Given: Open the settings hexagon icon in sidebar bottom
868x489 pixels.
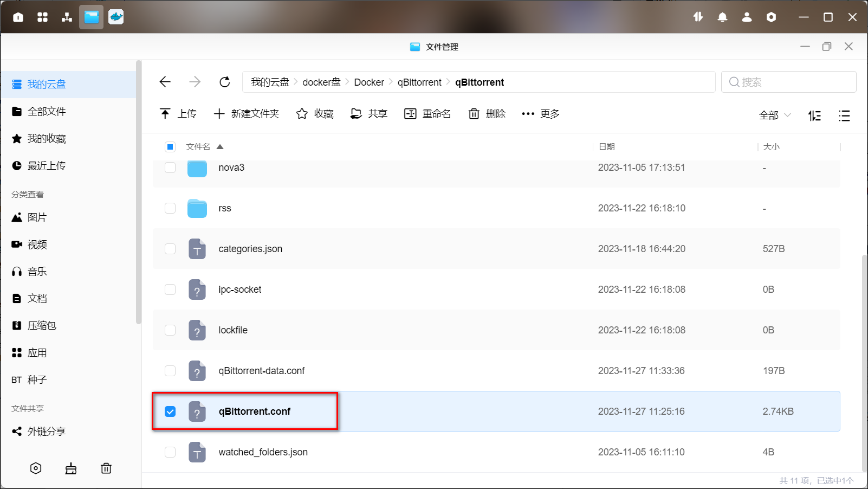Looking at the screenshot, I should coord(36,468).
